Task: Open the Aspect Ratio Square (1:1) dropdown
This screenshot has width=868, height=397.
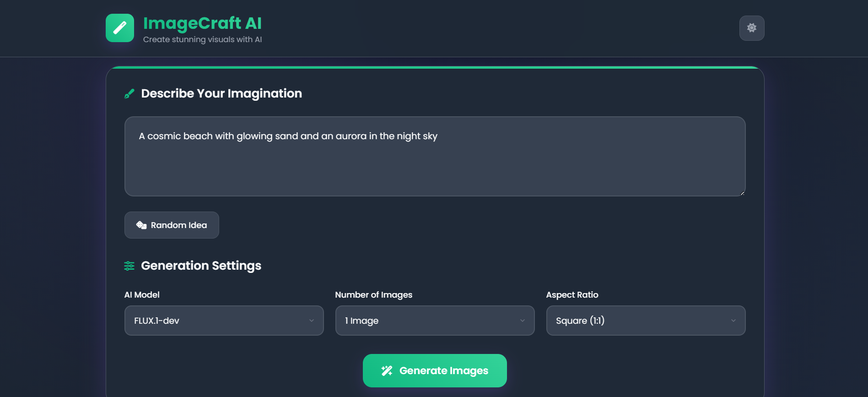Action: coord(645,321)
